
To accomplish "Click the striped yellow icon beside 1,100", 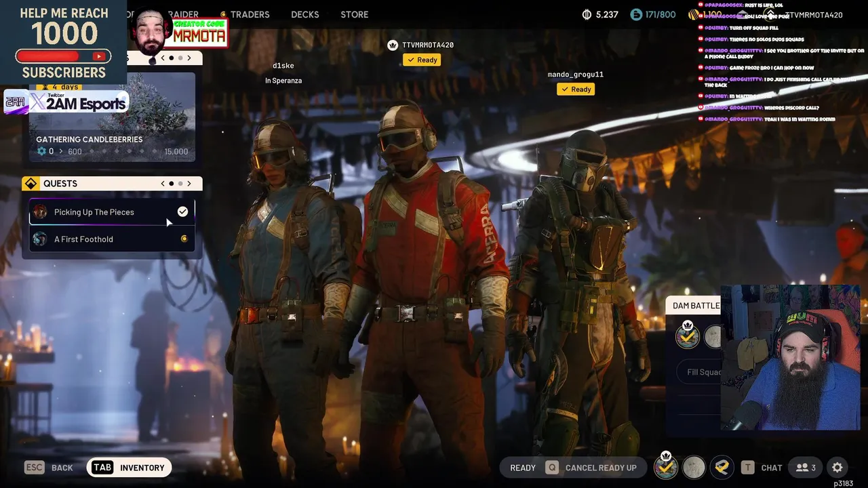I will click(x=693, y=14).
